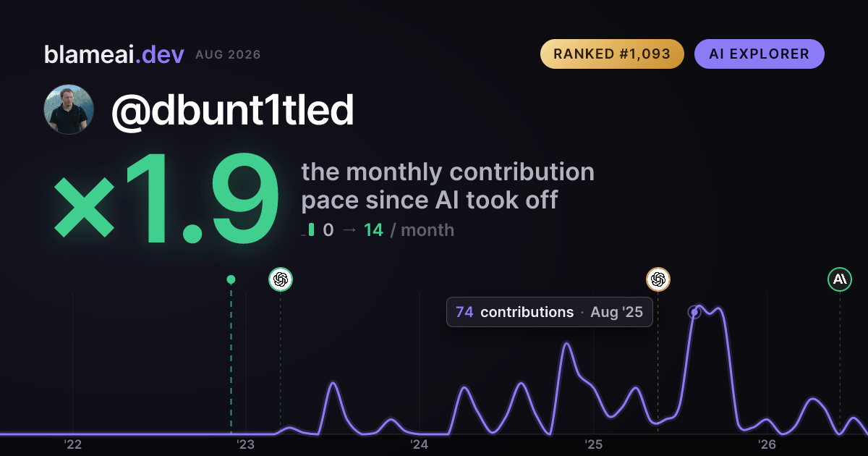Click the RANKED #1,093 gold badge
Screen dimensions: 868x456
pos(612,54)
